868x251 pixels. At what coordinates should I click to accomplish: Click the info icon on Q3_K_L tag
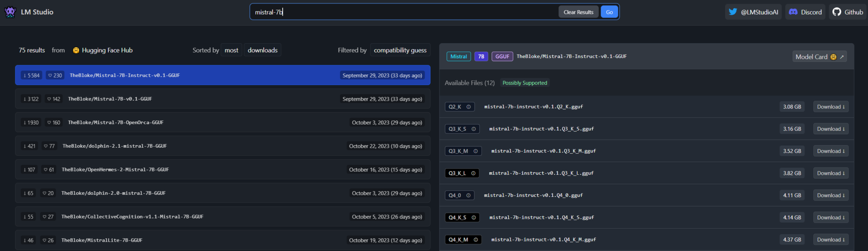(x=473, y=173)
